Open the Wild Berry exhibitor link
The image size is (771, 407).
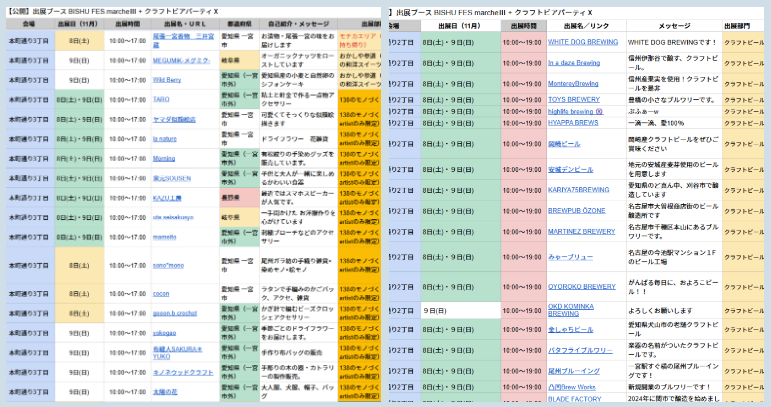click(x=167, y=79)
